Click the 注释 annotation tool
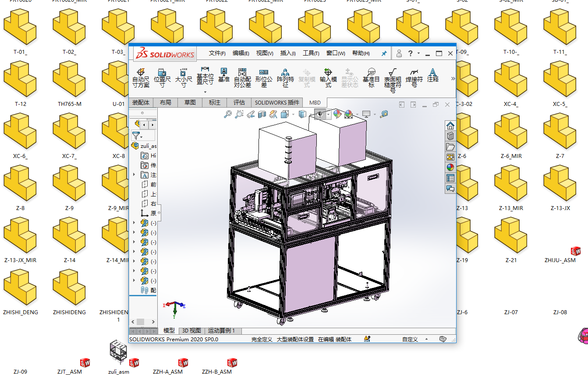 433,75
